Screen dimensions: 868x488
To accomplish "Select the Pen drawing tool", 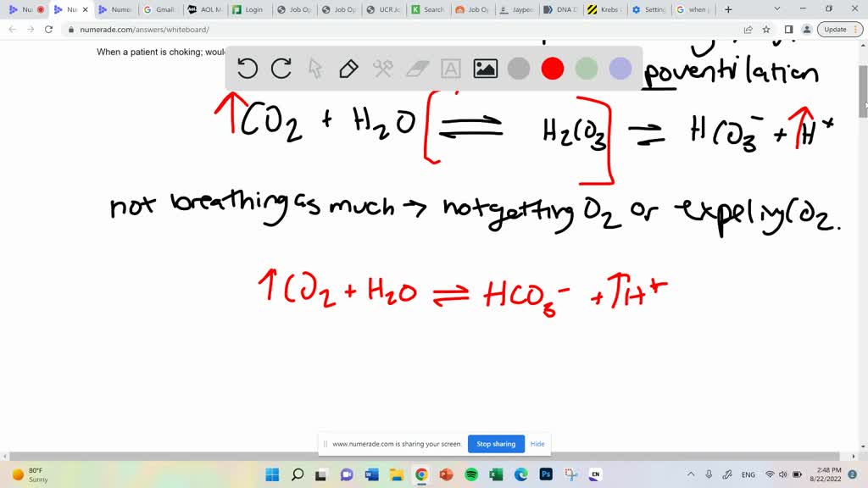I will pos(349,69).
